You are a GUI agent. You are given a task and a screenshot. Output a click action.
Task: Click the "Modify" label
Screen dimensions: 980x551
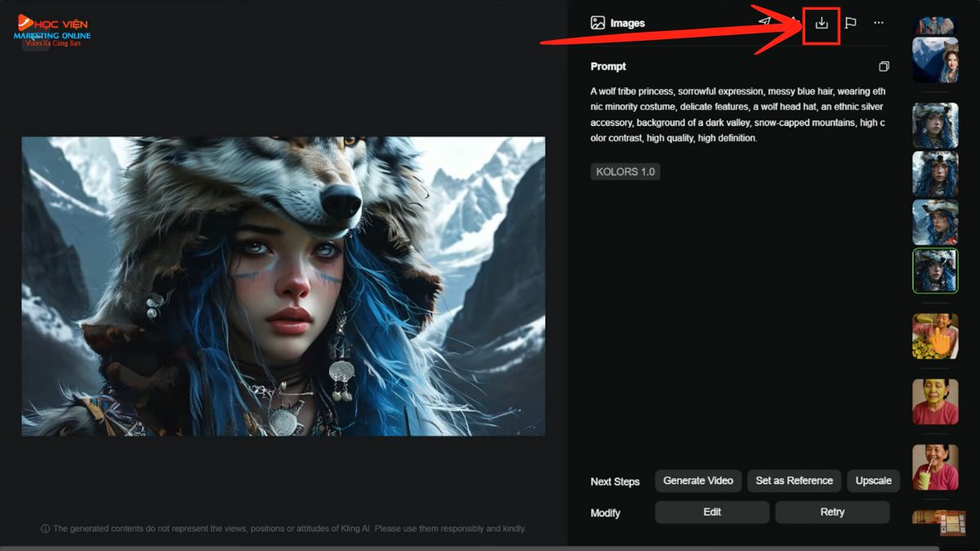605,513
